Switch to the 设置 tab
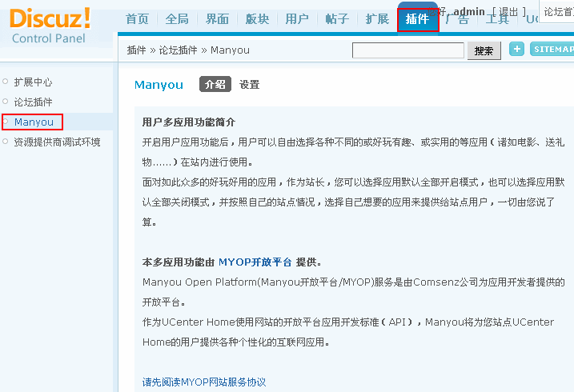574x392 pixels. click(250, 85)
